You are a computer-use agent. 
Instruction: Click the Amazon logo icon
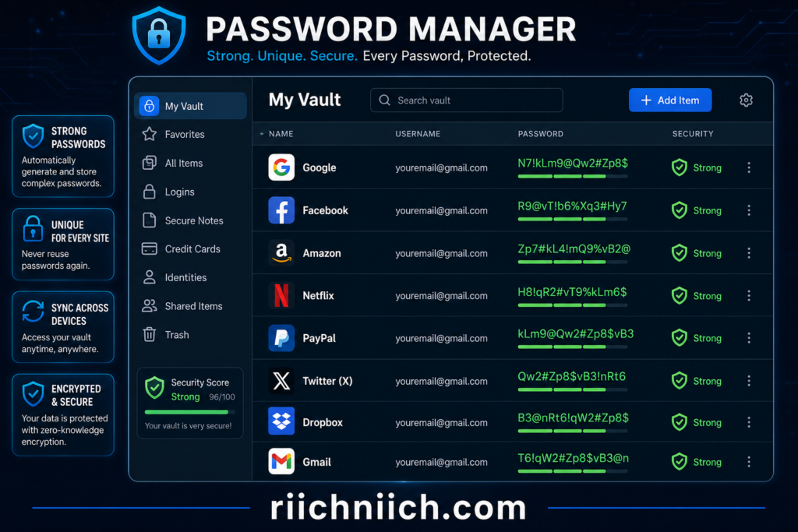click(281, 253)
